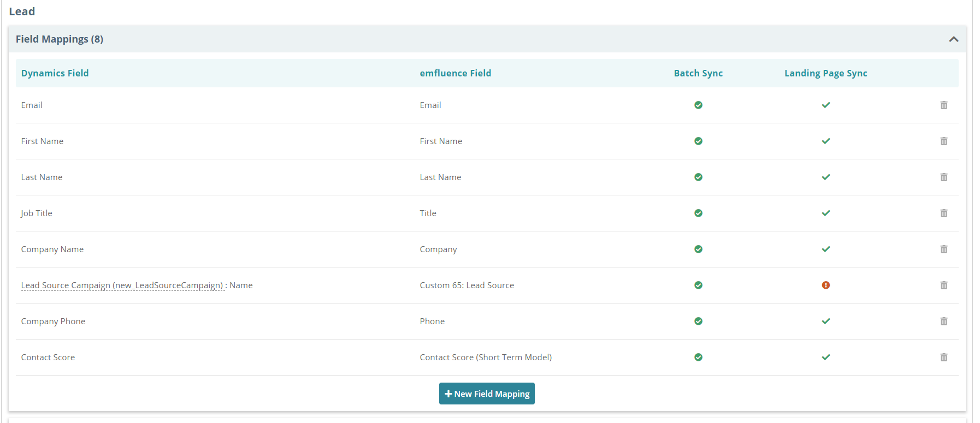
Task: Toggle Landing Page Sync checkmark for Company Name
Action: [825, 249]
